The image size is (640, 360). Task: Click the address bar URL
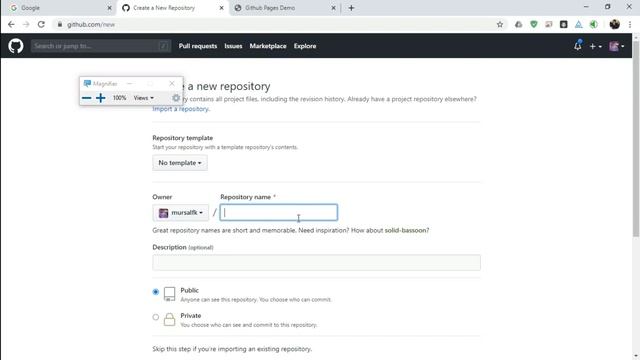click(91, 24)
